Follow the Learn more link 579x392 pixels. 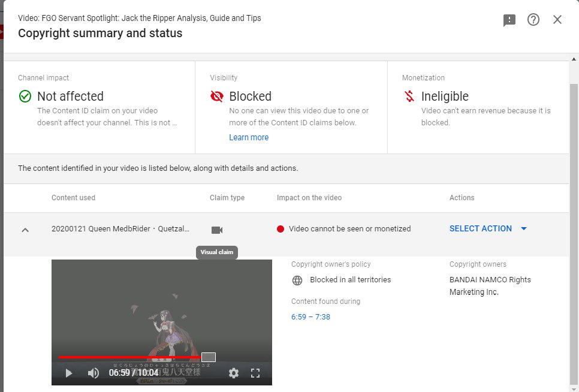(249, 137)
